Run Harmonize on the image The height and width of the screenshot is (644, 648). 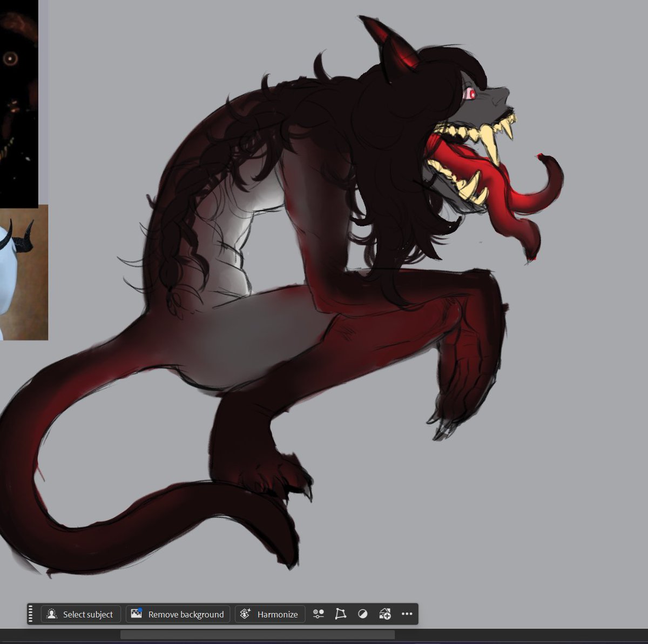(x=269, y=614)
